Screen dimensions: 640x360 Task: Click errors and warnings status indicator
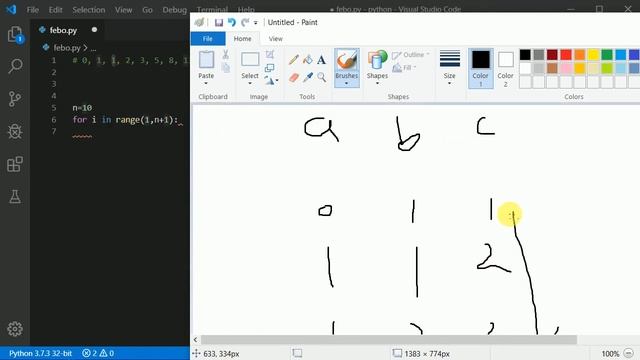pyautogui.click(x=98, y=353)
